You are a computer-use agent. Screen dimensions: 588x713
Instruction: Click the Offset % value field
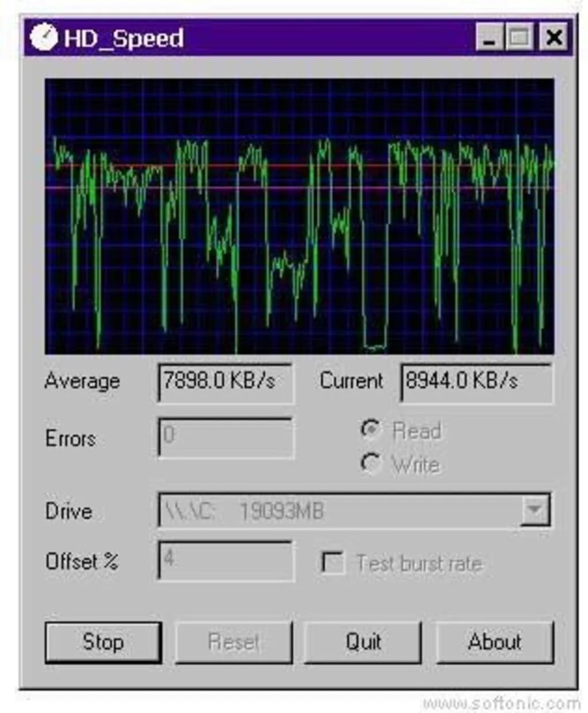[x=225, y=560]
